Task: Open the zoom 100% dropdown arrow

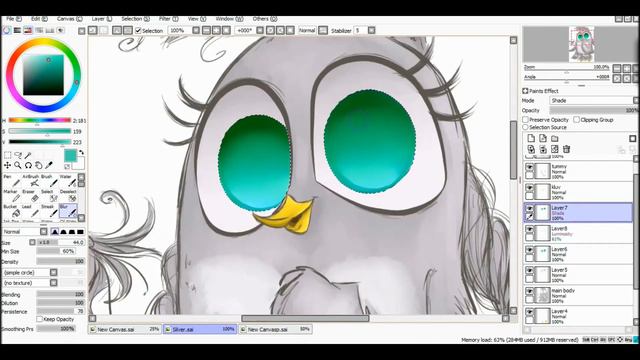Action: click(196, 30)
